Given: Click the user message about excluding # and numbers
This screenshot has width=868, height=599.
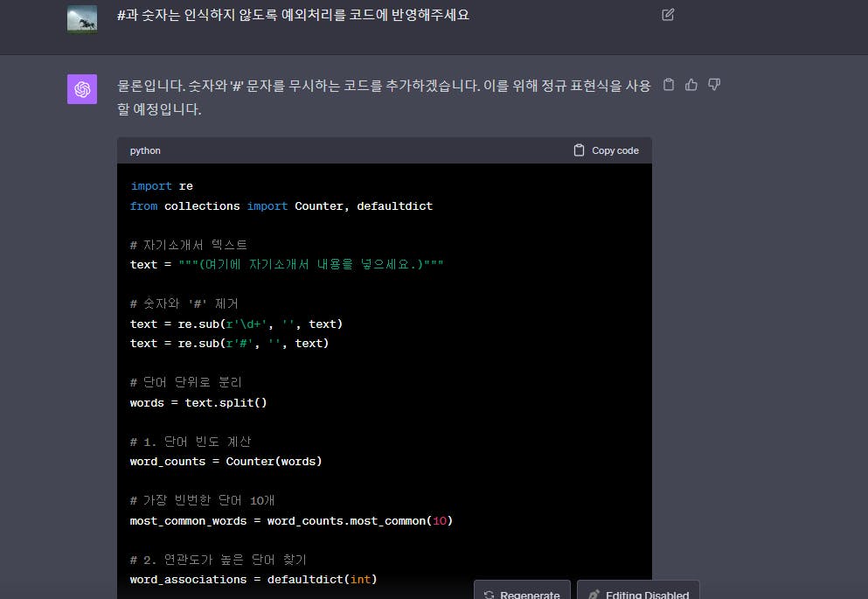Looking at the screenshot, I should (293, 15).
